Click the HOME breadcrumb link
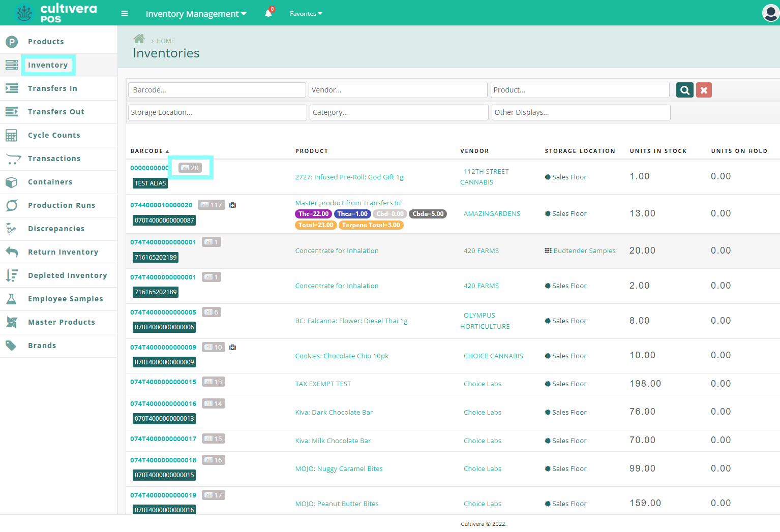The image size is (780, 532). 165,41
